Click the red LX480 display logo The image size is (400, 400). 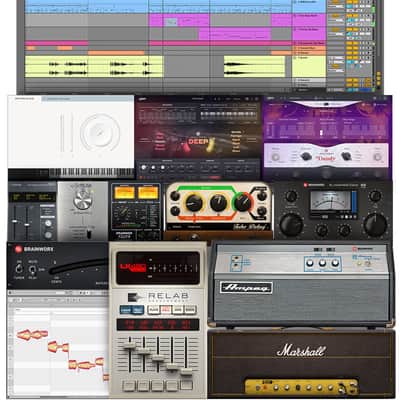(133, 267)
